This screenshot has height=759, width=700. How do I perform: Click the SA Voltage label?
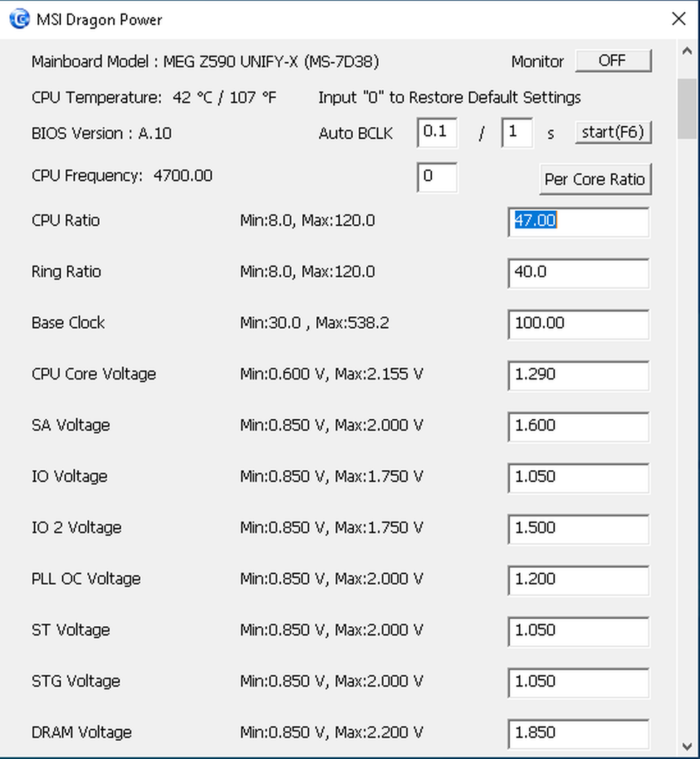[x=71, y=425]
